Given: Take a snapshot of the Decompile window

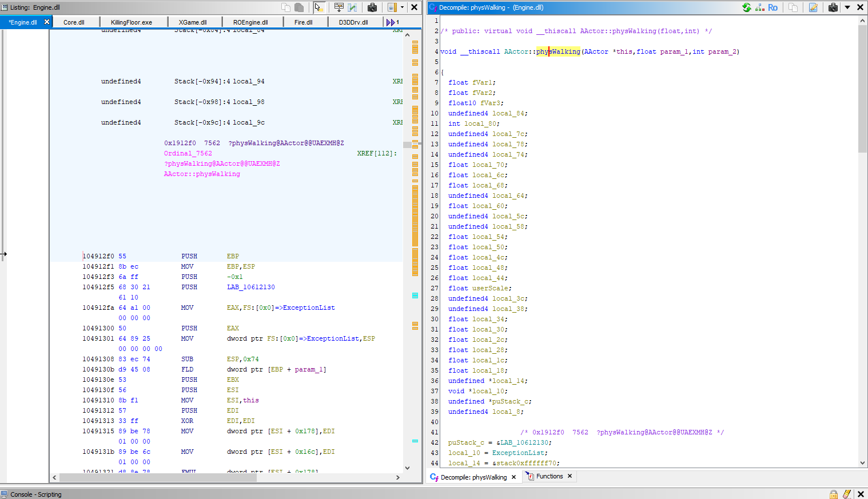Looking at the screenshot, I should tap(833, 7).
